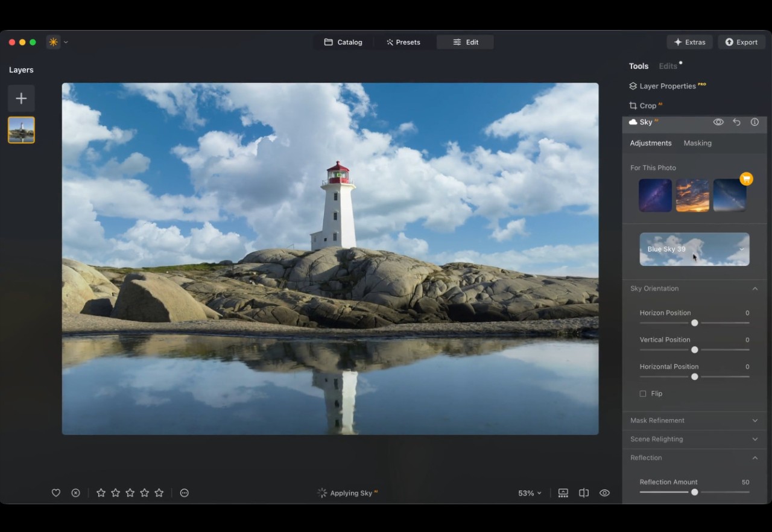Click the Horizon Position slider handle

click(x=695, y=323)
